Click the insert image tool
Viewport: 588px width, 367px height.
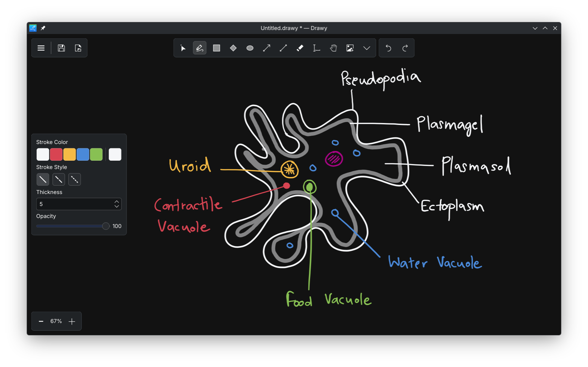(x=350, y=48)
